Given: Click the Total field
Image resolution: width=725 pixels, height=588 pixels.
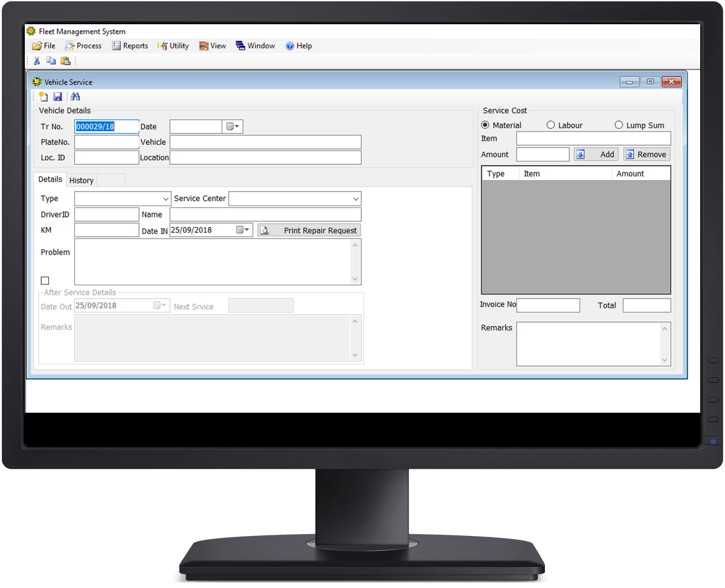Looking at the screenshot, I should 647,305.
